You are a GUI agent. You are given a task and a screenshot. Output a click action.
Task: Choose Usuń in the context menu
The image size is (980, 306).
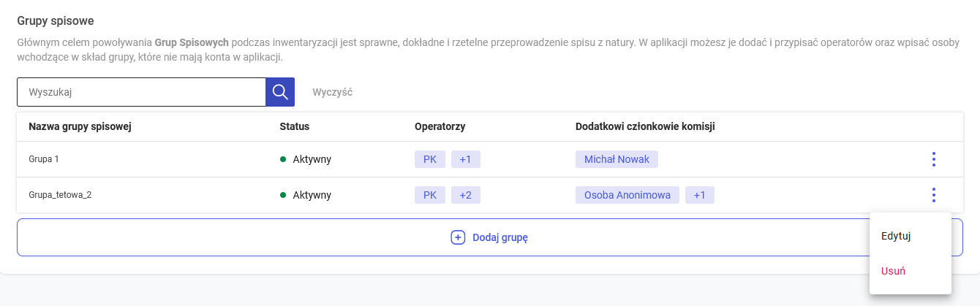894,270
